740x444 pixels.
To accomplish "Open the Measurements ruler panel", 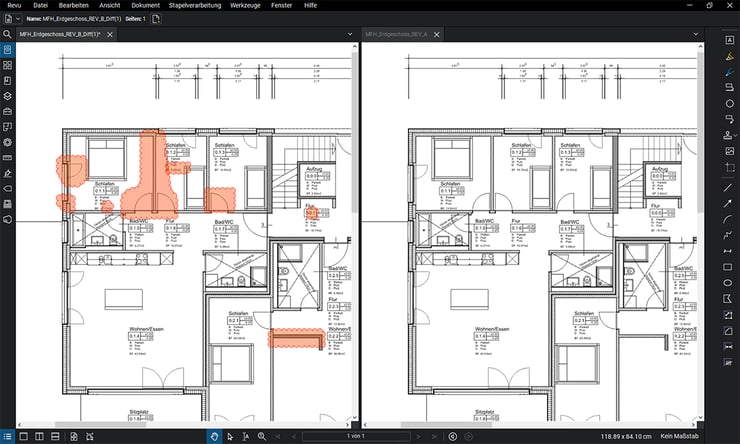I will click(7, 158).
